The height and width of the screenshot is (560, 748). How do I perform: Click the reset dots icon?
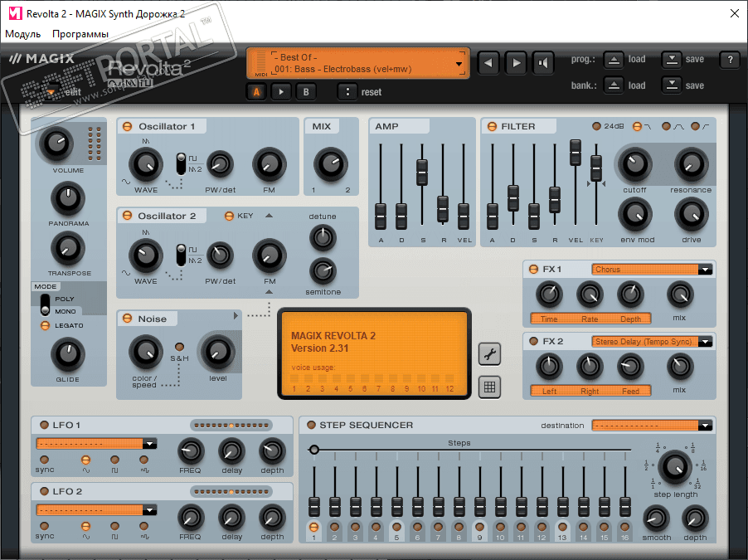pyautogui.click(x=347, y=91)
